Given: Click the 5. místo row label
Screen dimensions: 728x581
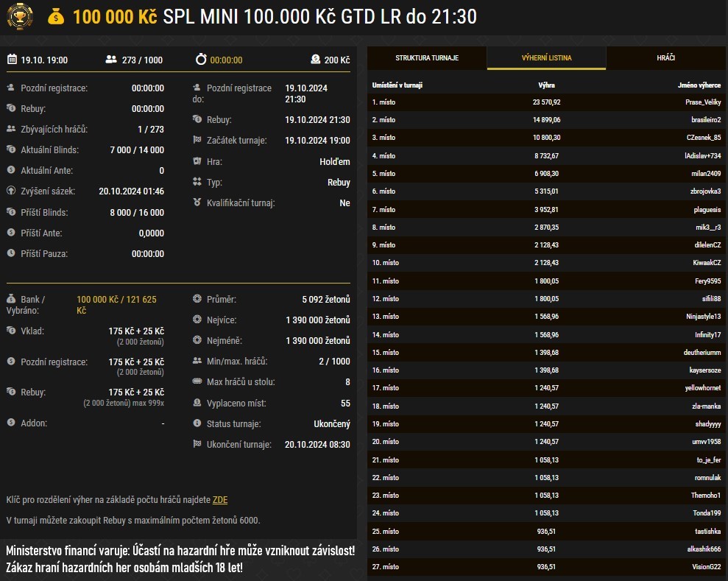Looking at the screenshot, I should (384, 173).
